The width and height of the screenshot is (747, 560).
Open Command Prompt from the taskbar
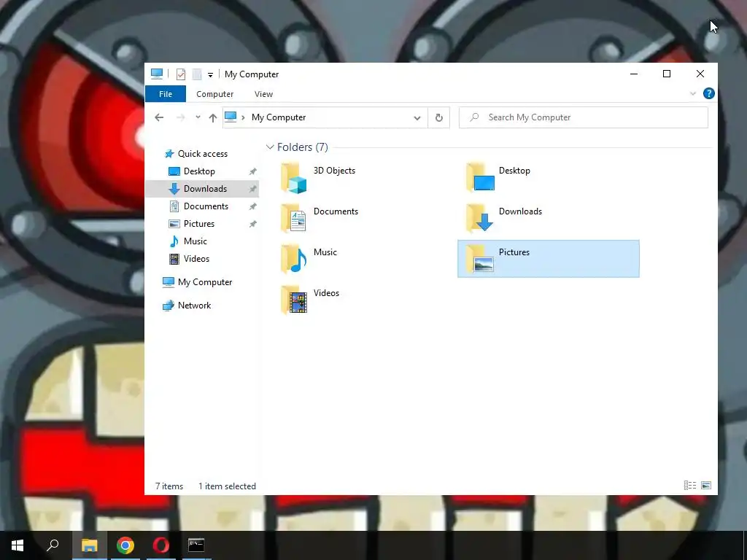tap(196, 545)
